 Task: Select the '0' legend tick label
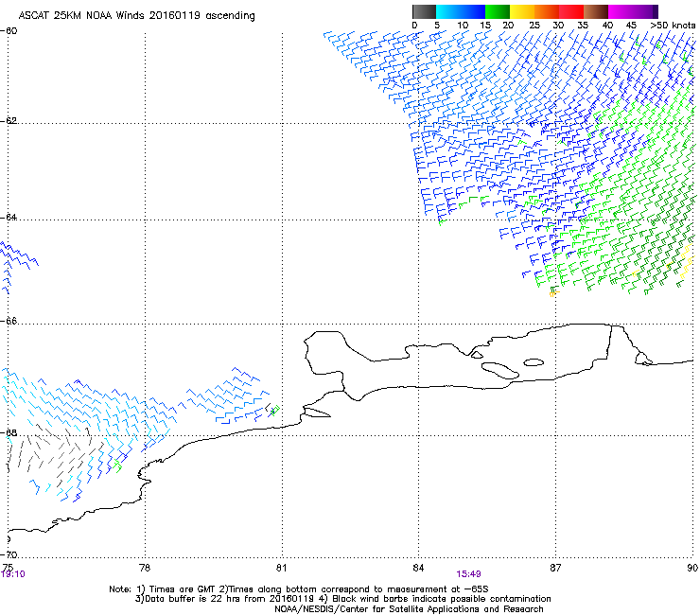414,26
